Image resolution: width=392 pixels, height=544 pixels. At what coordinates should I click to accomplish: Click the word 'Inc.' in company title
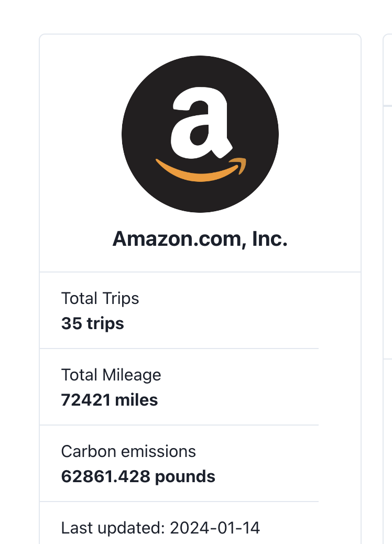(x=270, y=238)
